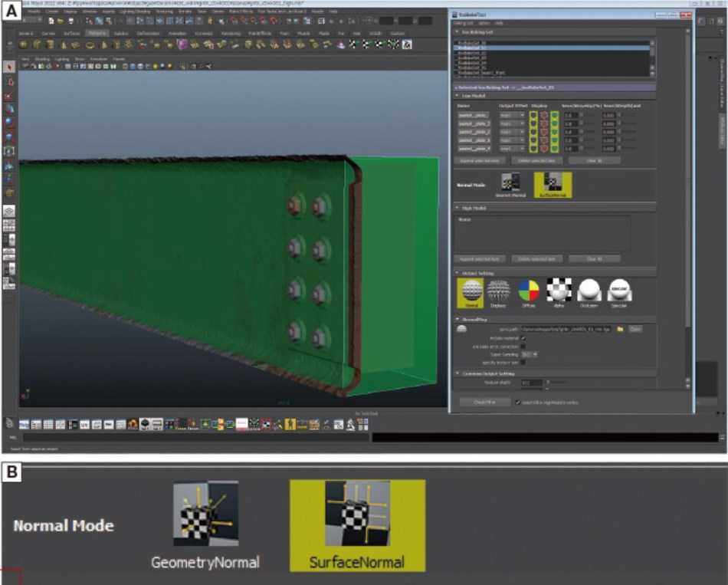Choose the Move tool in toolbox
This screenshot has height=585, width=728.
pos(9,110)
